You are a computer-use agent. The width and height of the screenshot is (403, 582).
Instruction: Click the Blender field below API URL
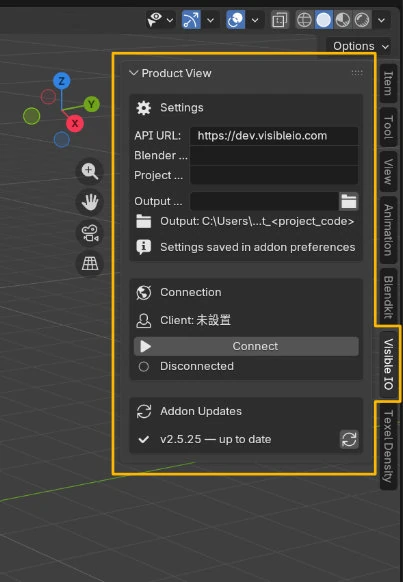pyautogui.click(x=274, y=155)
